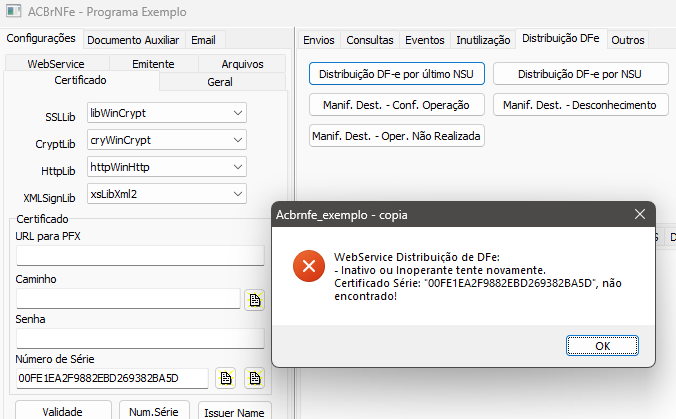Open the XMLSignLib dropdown
This screenshot has height=419, width=676.
pyautogui.click(x=238, y=194)
